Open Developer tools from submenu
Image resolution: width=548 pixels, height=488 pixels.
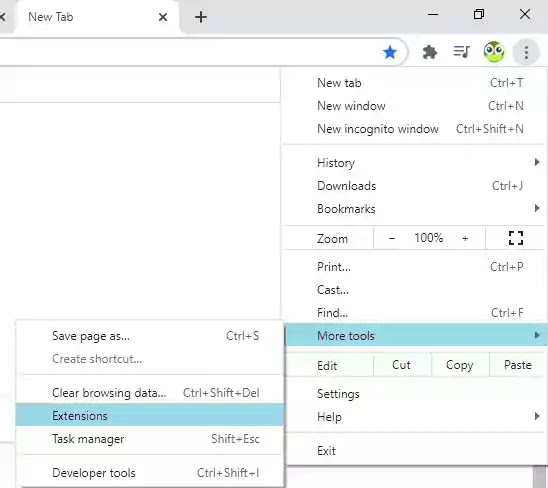point(150,473)
